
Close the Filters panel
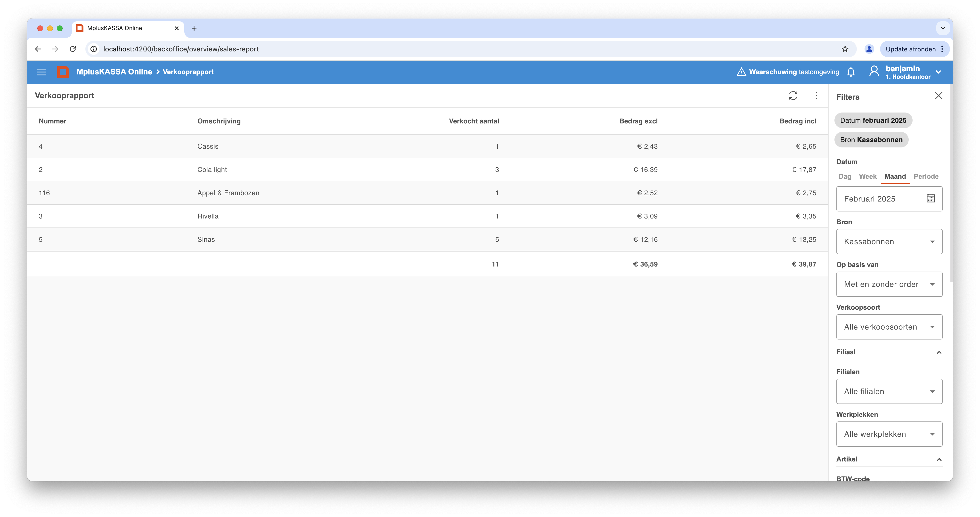(939, 96)
